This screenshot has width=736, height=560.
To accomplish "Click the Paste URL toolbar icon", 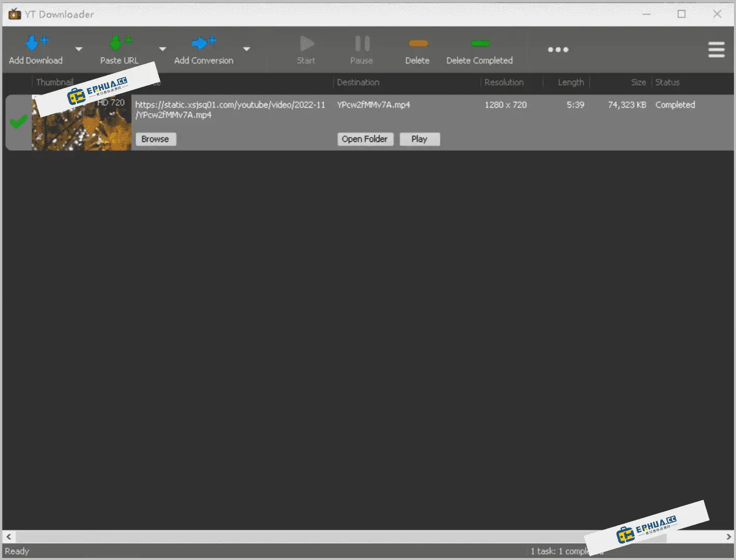I will tap(120, 43).
